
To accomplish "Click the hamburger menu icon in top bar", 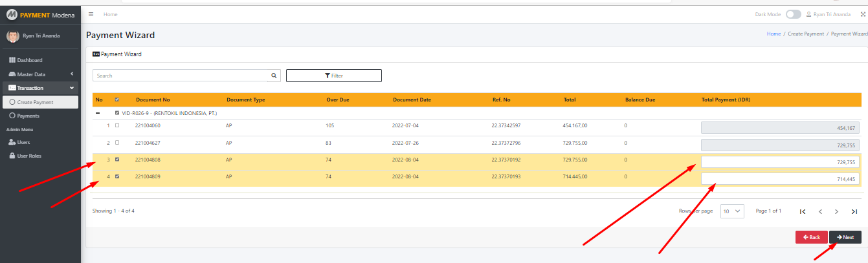I will tap(91, 14).
